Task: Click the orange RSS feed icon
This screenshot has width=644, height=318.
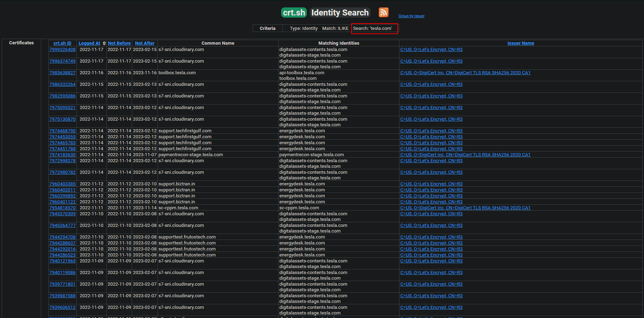Action: click(383, 12)
